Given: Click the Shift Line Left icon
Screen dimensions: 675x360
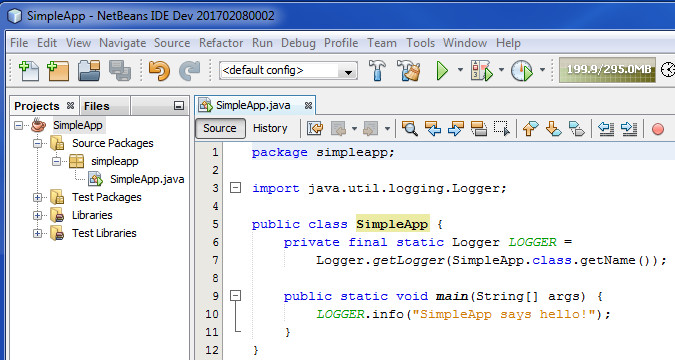Looking at the screenshot, I should click(x=606, y=128).
